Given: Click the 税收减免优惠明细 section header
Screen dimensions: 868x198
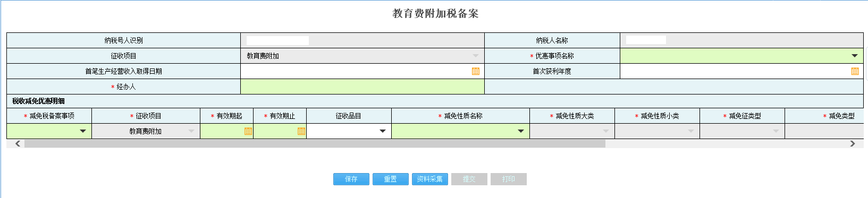Looking at the screenshot, I should tap(38, 101).
